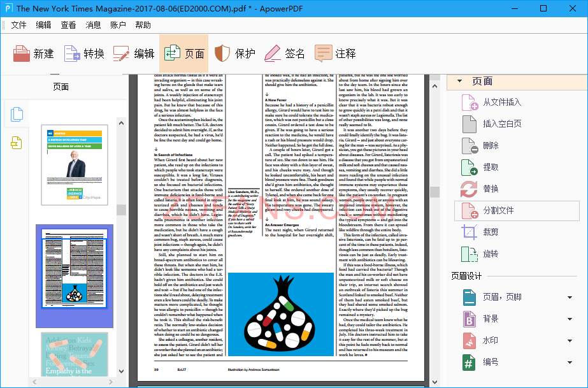Click the 删除 (Delete pages) icon
This screenshot has height=388, width=588.
point(470,147)
